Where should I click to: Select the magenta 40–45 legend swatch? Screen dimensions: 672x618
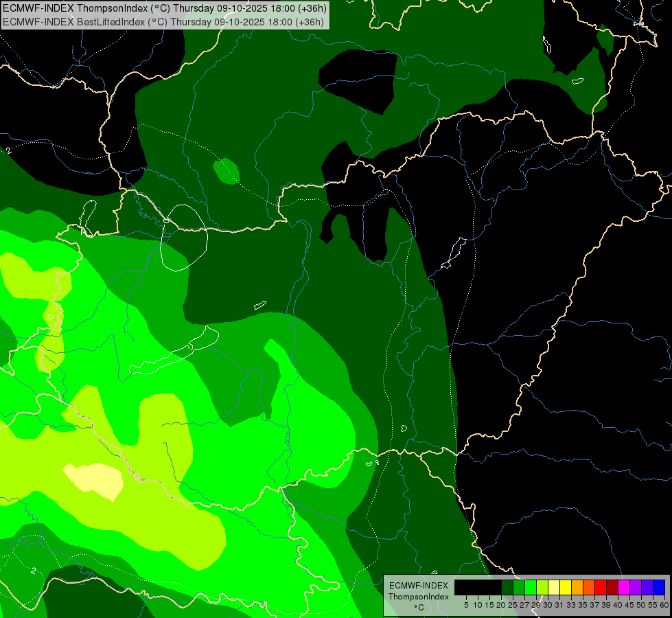624,587
